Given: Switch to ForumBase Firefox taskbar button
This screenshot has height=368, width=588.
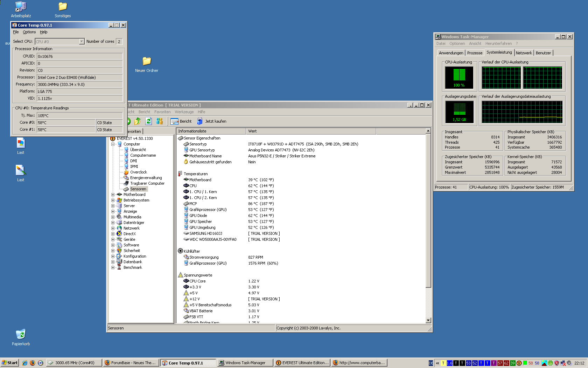Looking at the screenshot, I should click(x=131, y=363).
